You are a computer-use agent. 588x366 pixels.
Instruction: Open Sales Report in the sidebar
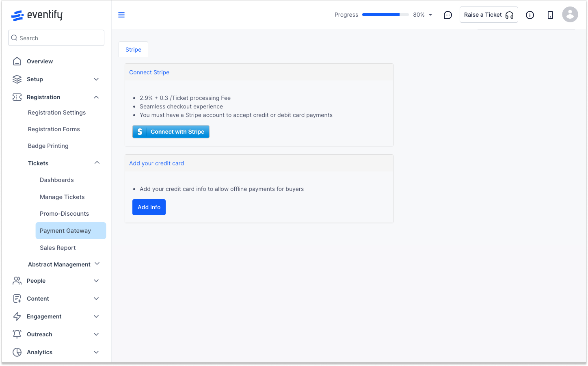coord(58,247)
